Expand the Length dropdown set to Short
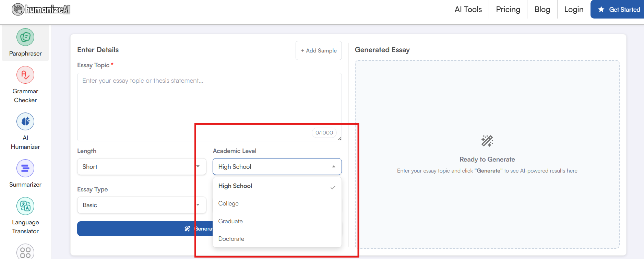 tap(141, 167)
